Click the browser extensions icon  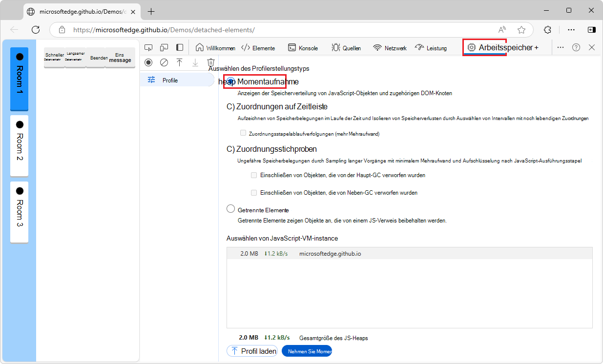click(x=548, y=30)
